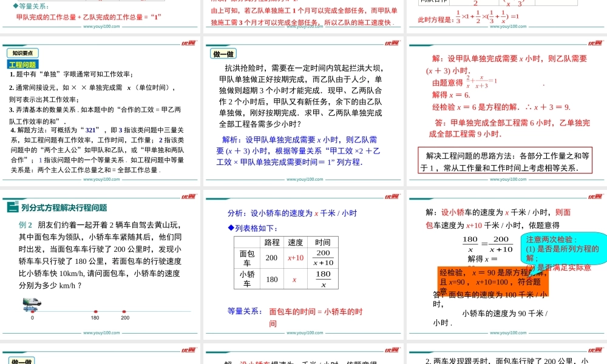Click the red-bordered 解决工程问题的思路方法 box

point(504,161)
